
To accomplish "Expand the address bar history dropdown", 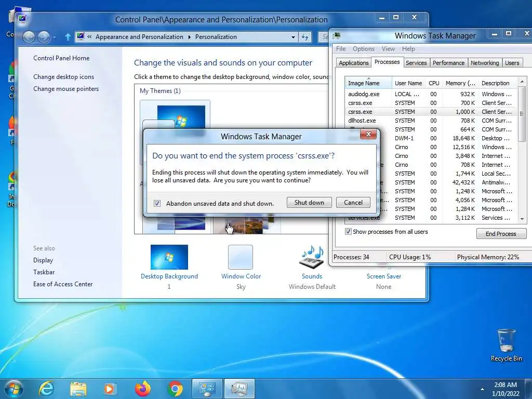I will [x=293, y=37].
